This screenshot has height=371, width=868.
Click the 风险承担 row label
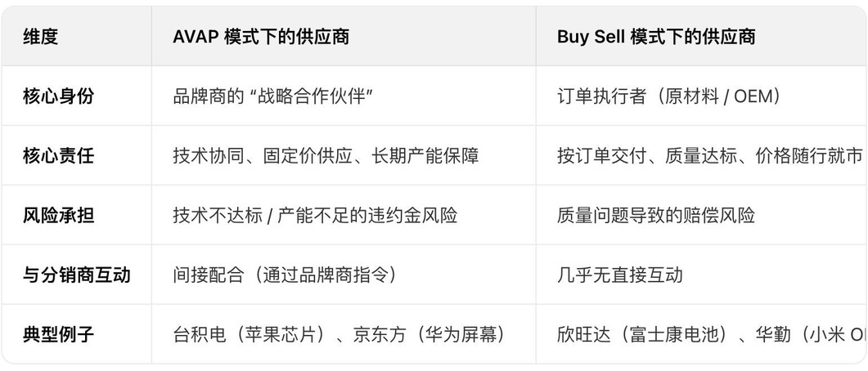[58, 215]
